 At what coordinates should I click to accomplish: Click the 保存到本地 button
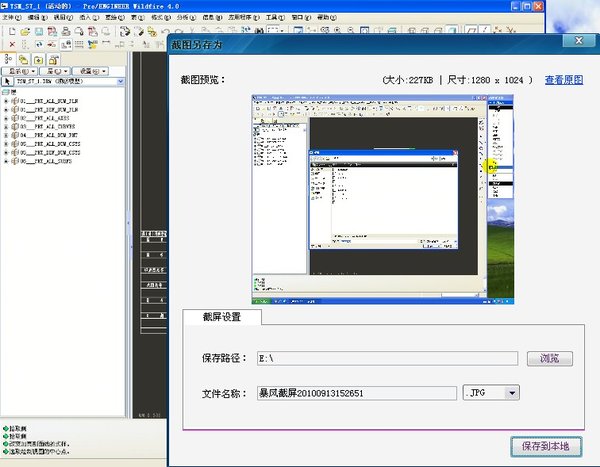(x=546, y=446)
